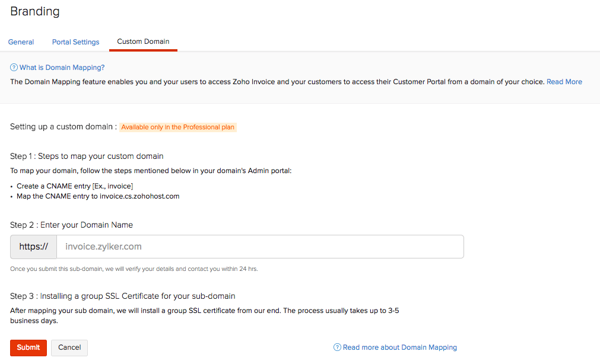Focus the domain name input field
The image size is (600, 364).
pos(260,247)
